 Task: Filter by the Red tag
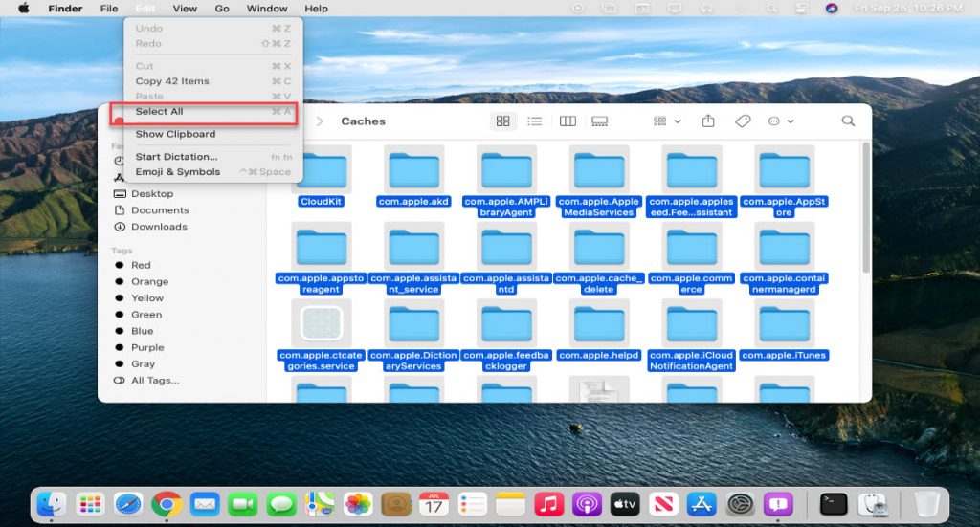(141, 265)
